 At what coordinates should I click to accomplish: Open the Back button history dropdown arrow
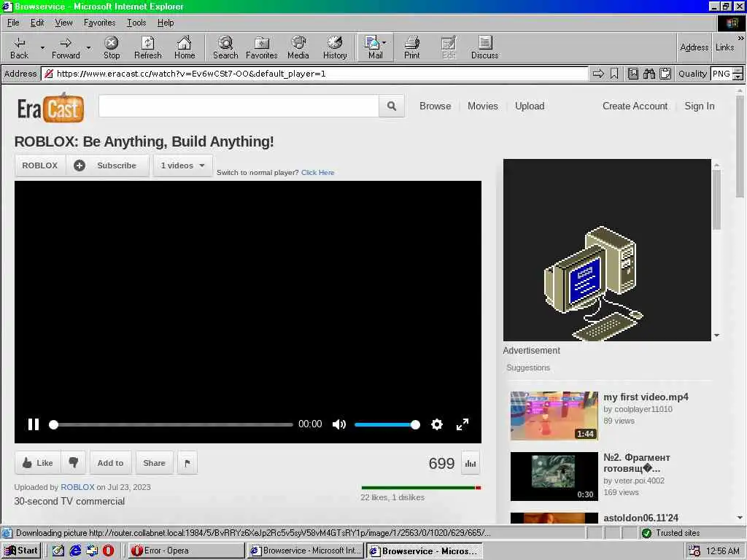tap(42, 47)
